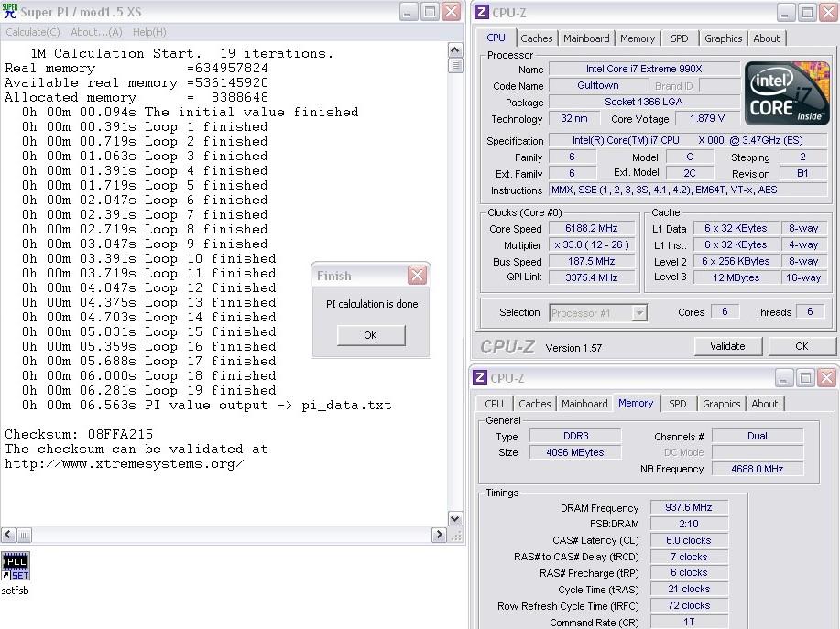
Task: Minimize the Super PI window
Action: [x=409, y=12]
